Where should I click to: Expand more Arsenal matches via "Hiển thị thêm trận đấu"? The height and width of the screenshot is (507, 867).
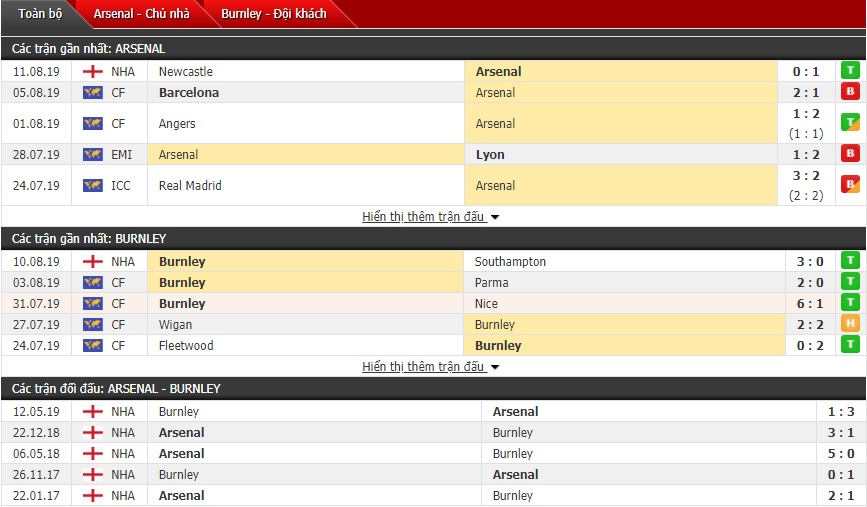click(424, 217)
